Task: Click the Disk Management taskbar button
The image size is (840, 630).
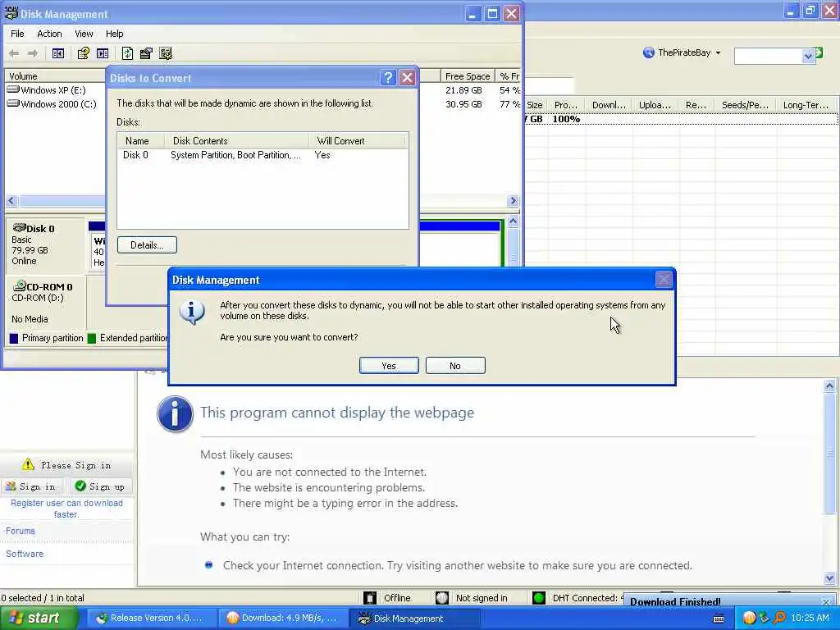Action: [x=414, y=619]
